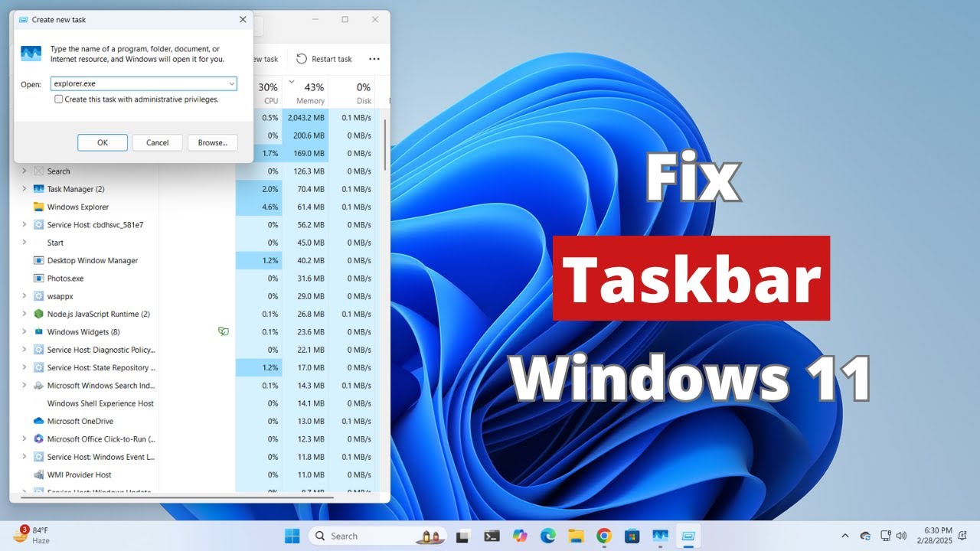Image resolution: width=980 pixels, height=551 pixels.
Task: Expand Node.js JavaScript Runtime (2) group
Action: (x=24, y=314)
